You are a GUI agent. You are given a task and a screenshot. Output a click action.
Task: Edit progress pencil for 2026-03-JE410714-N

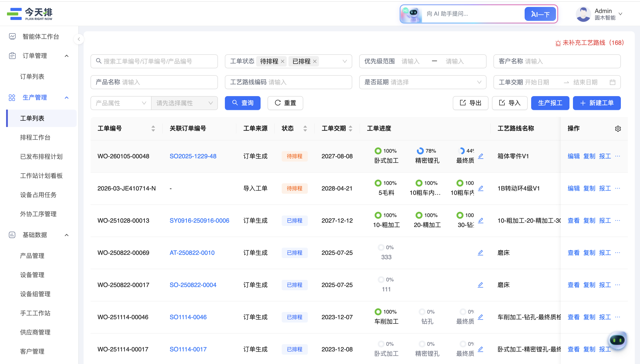click(x=480, y=188)
